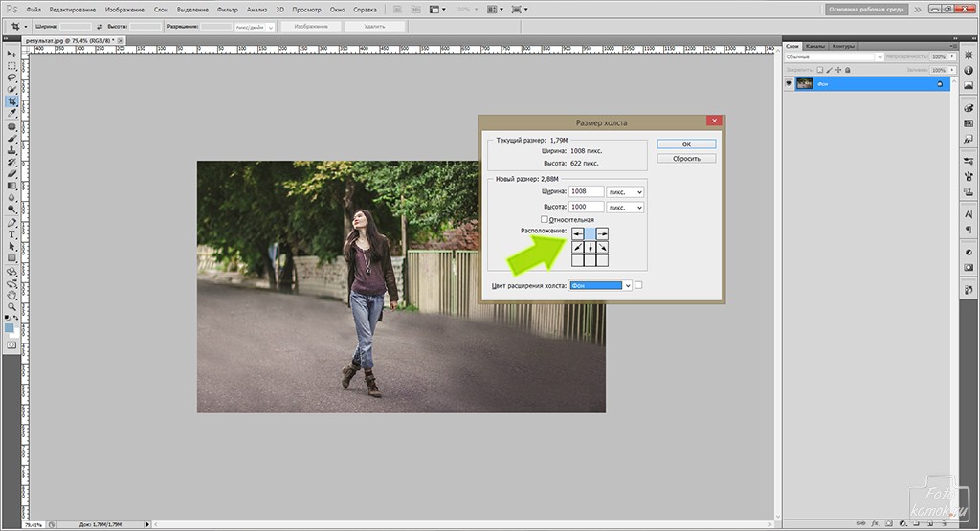
Task: Toggle lock transparent pixels
Action: [820, 70]
